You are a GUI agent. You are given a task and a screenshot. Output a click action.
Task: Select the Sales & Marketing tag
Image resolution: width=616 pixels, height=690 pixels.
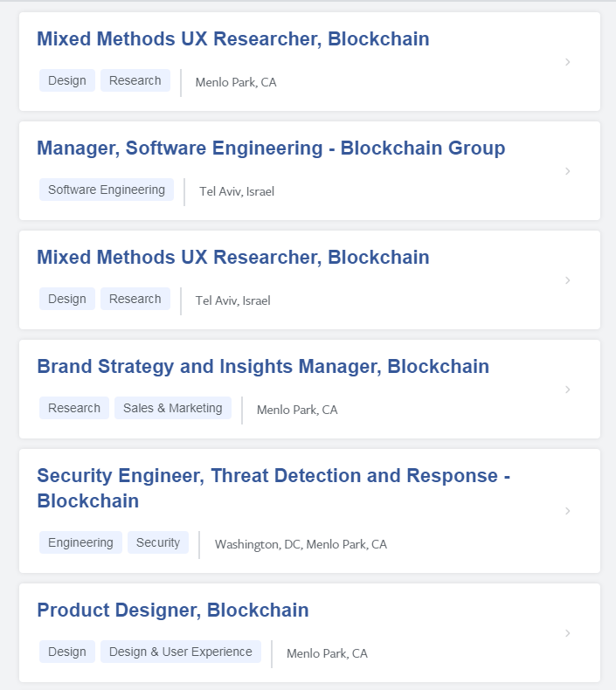coord(173,408)
